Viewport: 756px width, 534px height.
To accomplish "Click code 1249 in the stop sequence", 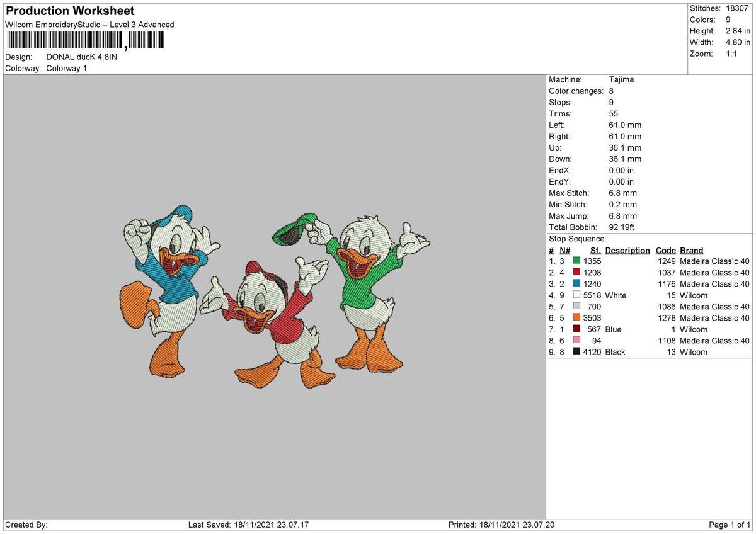I will pos(667,261).
